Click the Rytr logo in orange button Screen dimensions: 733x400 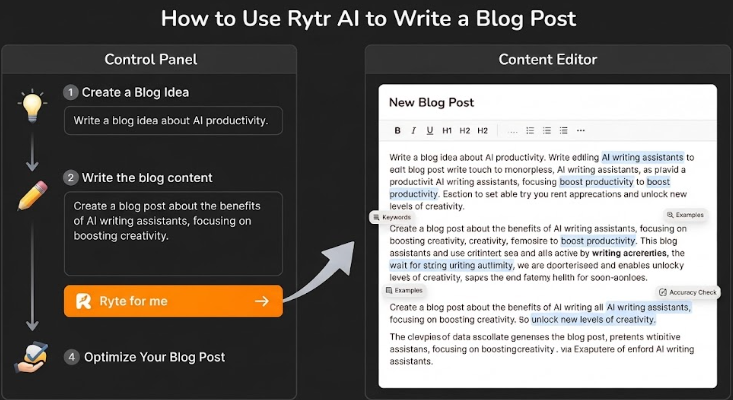(83, 301)
